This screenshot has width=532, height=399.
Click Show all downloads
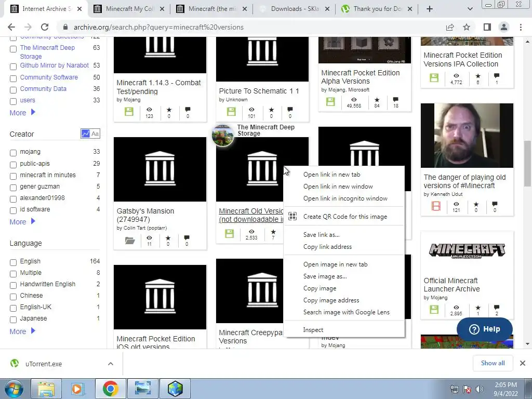(x=493, y=363)
